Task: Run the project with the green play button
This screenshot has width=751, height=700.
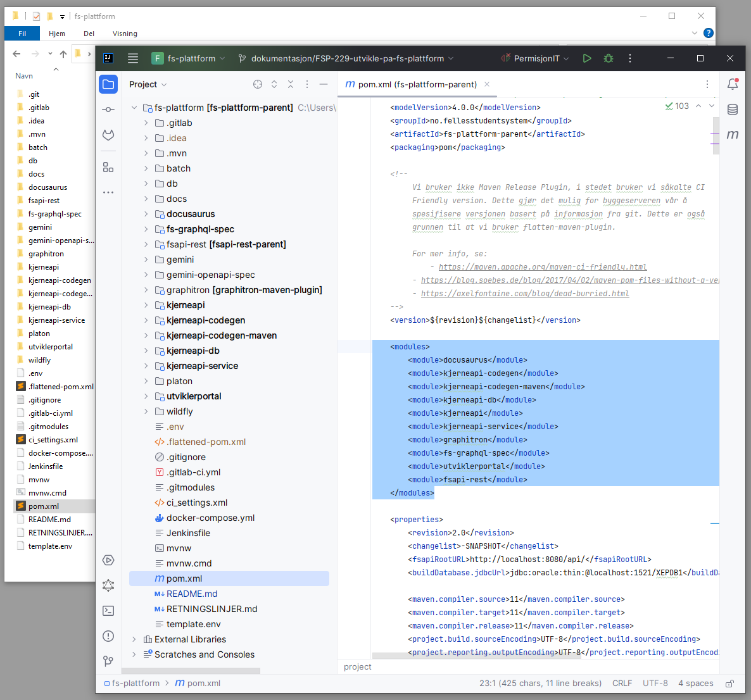Action: 586,58
